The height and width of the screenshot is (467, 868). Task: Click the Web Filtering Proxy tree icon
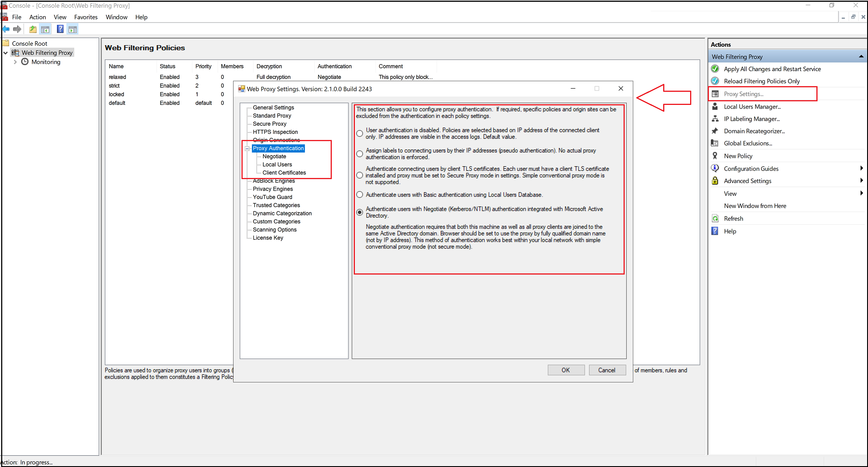[x=15, y=53]
